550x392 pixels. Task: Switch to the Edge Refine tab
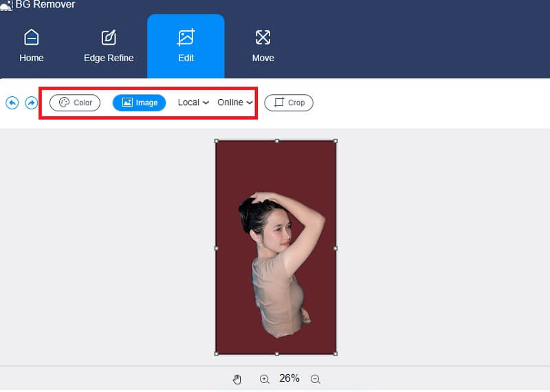(x=109, y=46)
